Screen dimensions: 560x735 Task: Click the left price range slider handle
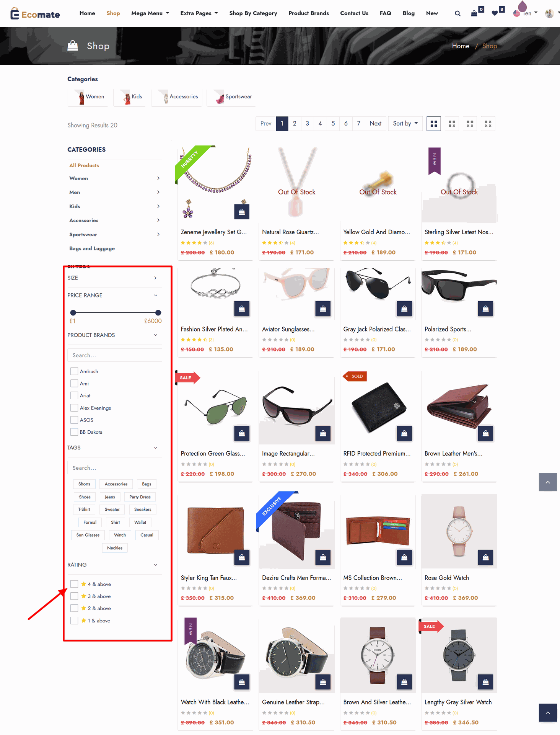tap(73, 313)
